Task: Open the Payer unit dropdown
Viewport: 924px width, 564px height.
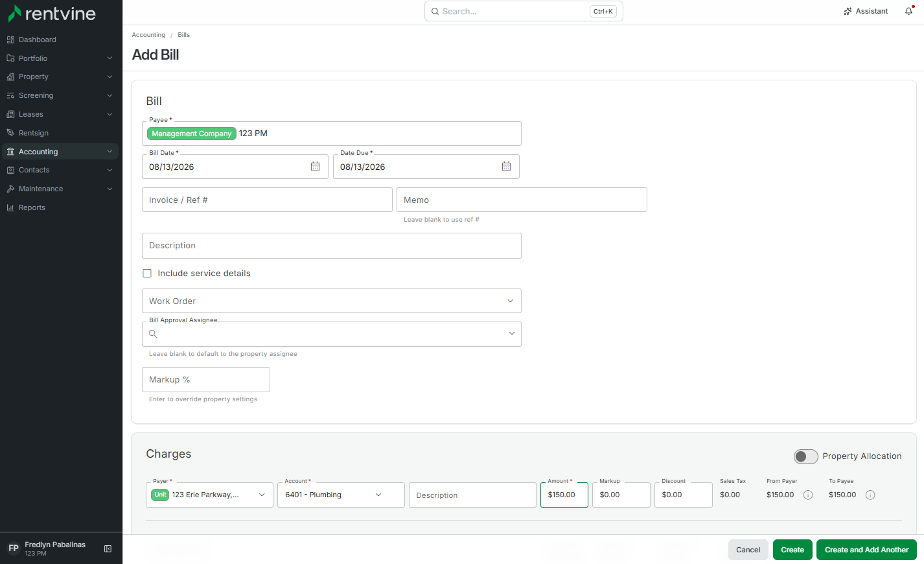Action: (x=209, y=495)
